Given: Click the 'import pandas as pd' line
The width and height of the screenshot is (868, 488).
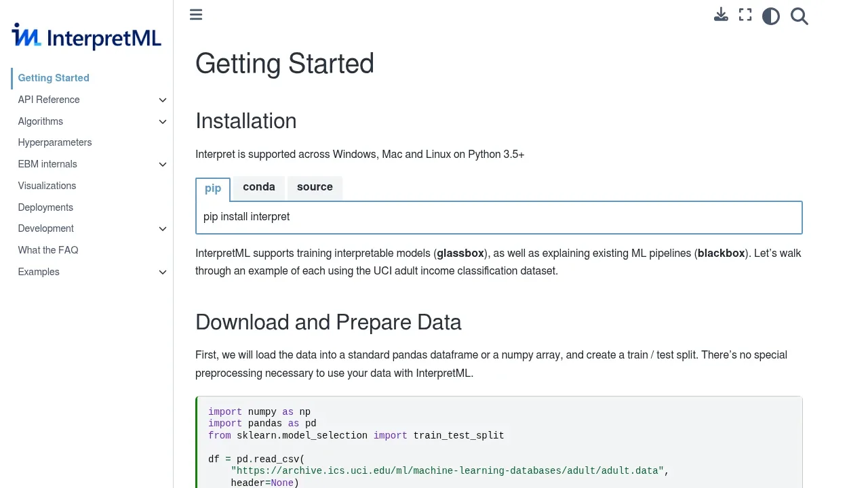Looking at the screenshot, I should (262, 424).
